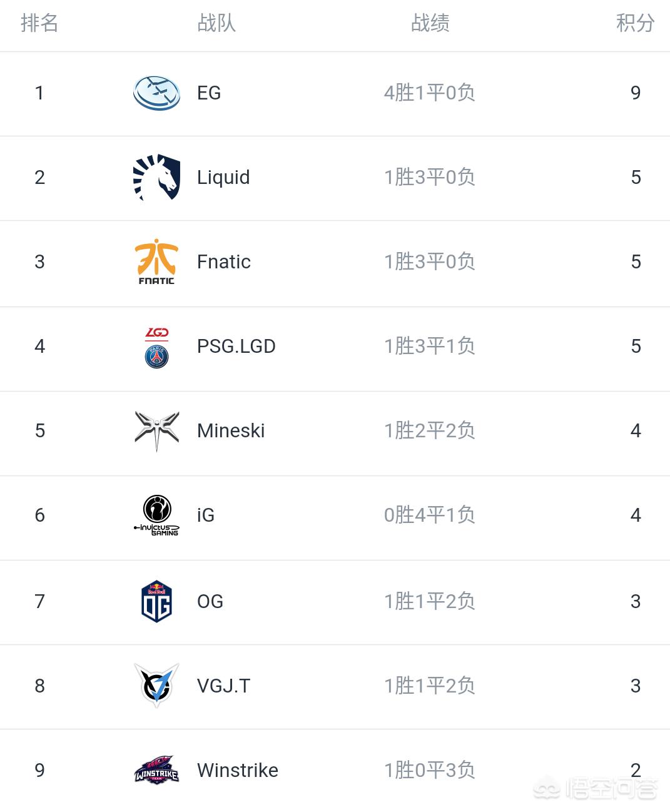Click the Mineski team emblem
Screen dimensions: 670x812
[156, 430]
